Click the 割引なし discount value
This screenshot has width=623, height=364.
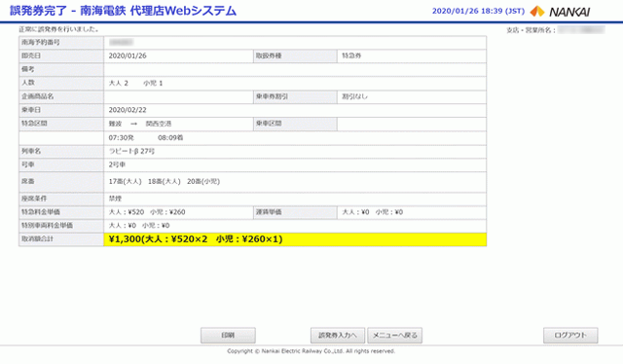[x=354, y=96]
